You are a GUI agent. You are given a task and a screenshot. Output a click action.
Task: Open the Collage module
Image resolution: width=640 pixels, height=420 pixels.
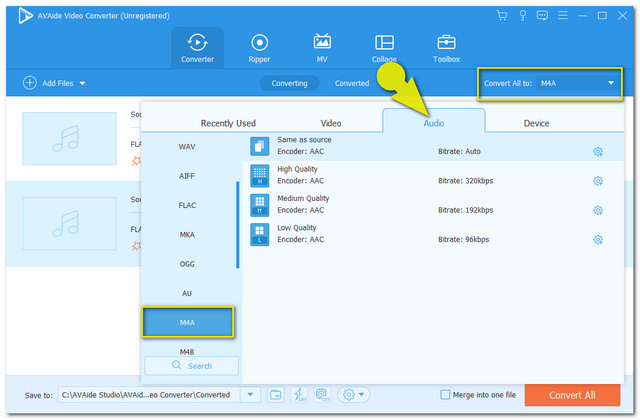[384, 48]
